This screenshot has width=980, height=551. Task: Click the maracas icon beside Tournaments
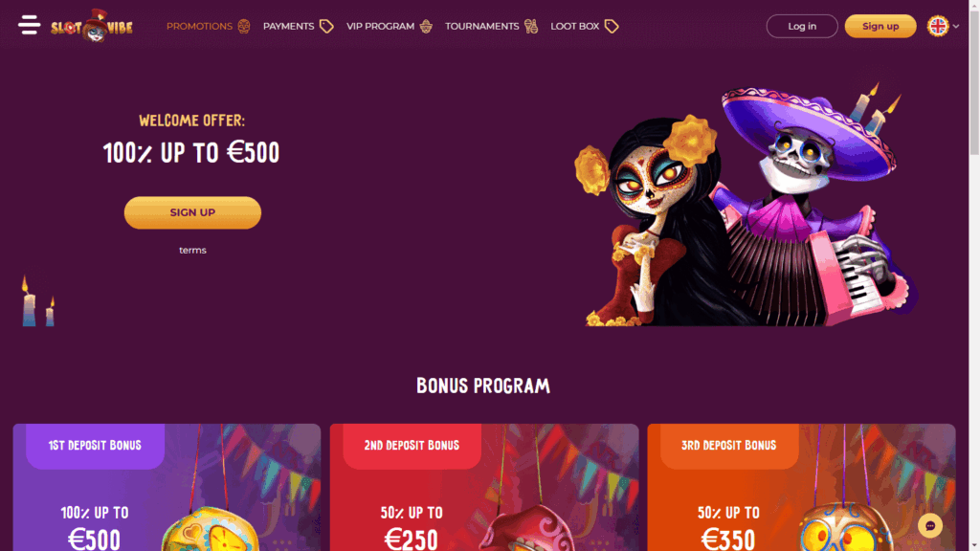coord(530,26)
